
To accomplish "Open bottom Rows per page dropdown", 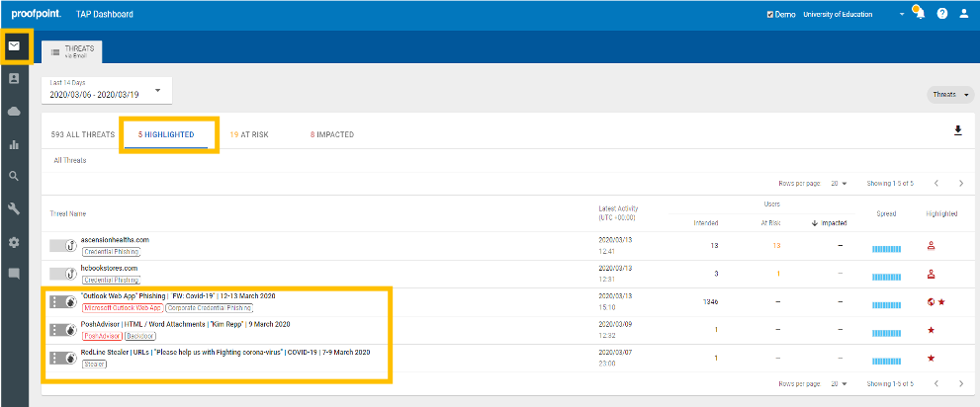I will [839, 383].
